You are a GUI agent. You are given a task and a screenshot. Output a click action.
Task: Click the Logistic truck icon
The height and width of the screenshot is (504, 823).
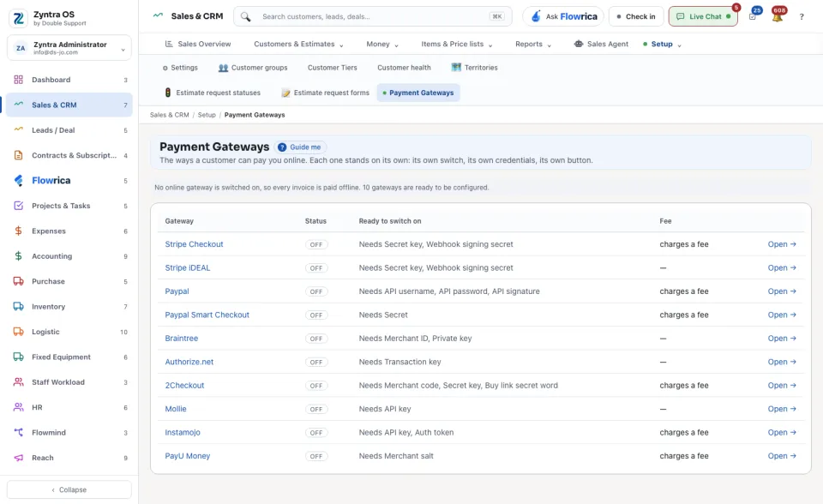(18, 332)
